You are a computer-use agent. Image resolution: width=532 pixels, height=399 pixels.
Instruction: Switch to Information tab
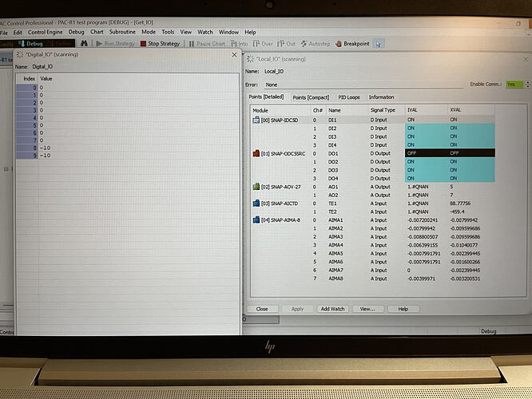tap(381, 97)
